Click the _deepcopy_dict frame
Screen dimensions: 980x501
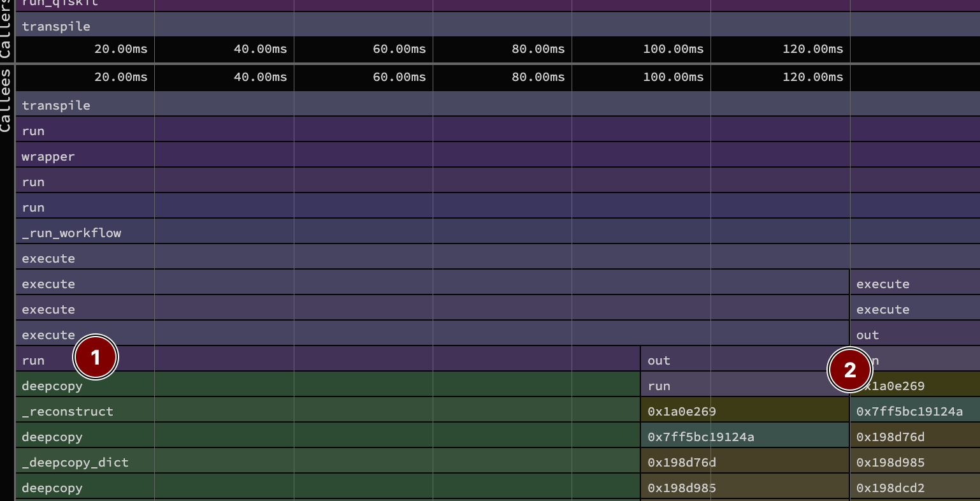[75, 462]
